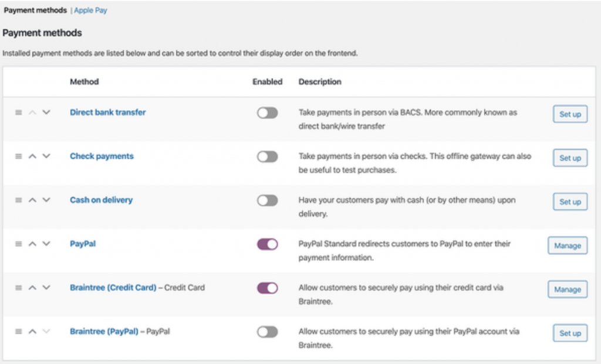
Task: Open the Braintree (Credit Card) link
Action: coord(113,288)
